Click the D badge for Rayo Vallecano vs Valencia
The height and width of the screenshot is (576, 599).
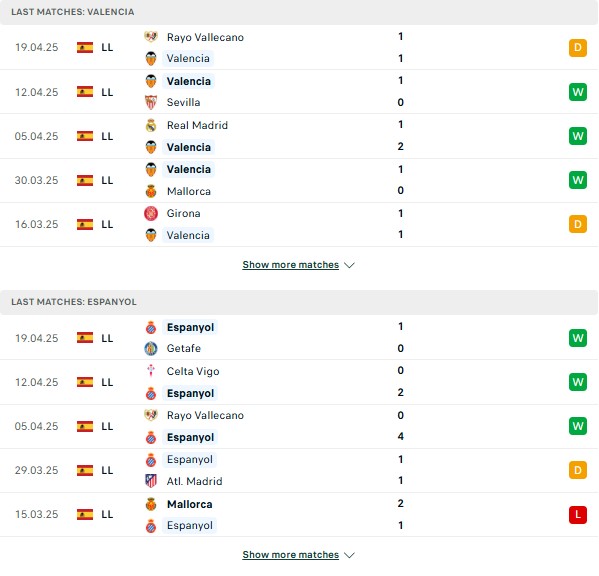(578, 47)
